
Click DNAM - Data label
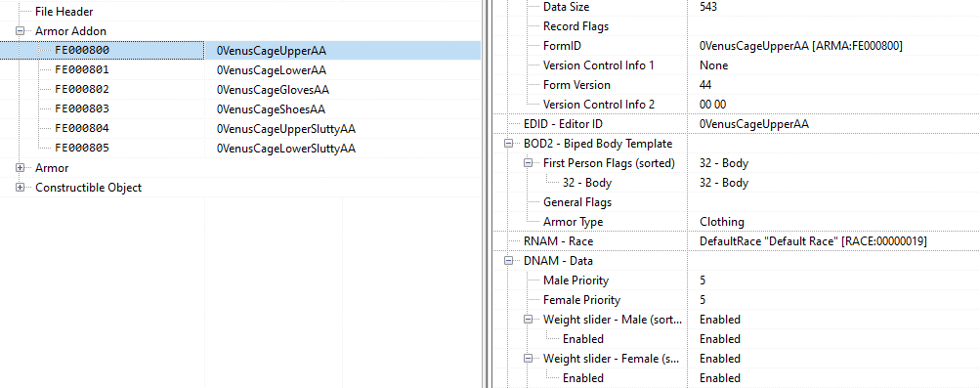point(558,261)
